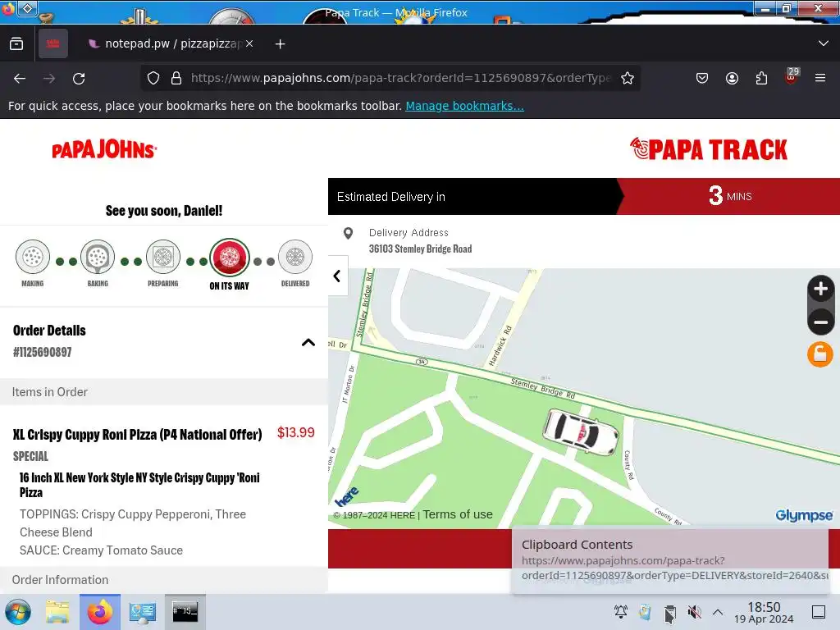Open the map Terms of use link
The width and height of the screenshot is (840, 630).
(458, 514)
